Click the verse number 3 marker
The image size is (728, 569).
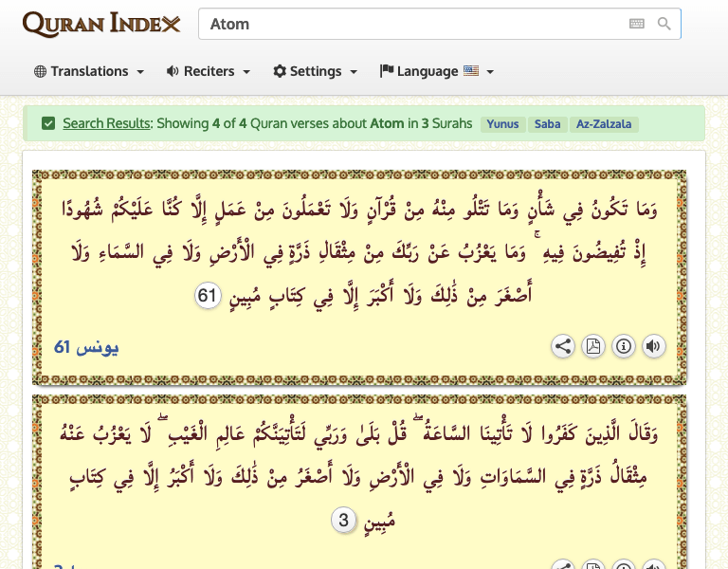(x=343, y=520)
